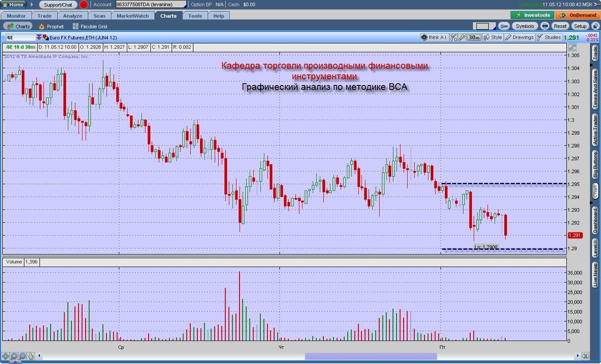Viewport: 601px width, 364px height.
Task: Select the hand pan tool icon
Action: coord(31,356)
